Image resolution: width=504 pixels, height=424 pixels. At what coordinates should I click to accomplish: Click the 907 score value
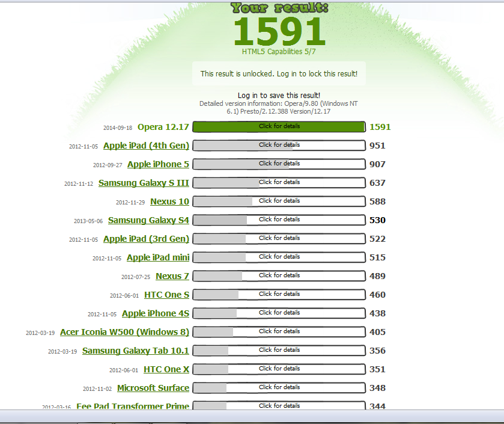[x=377, y=164]
